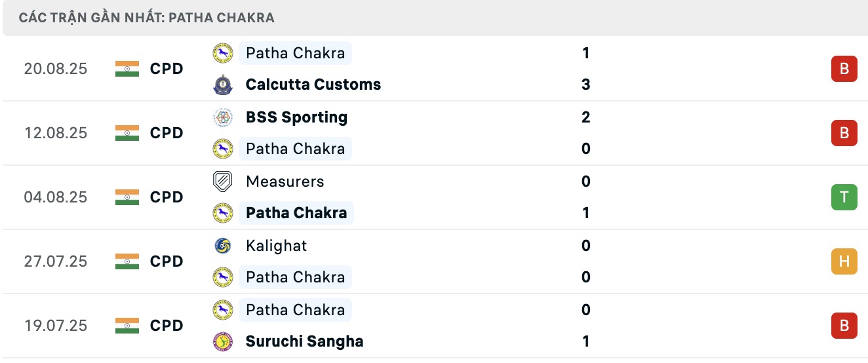Click Patha Chakra crest in 20.08.25 match
This screenshot has height=363, width=868.
[223, 53]
